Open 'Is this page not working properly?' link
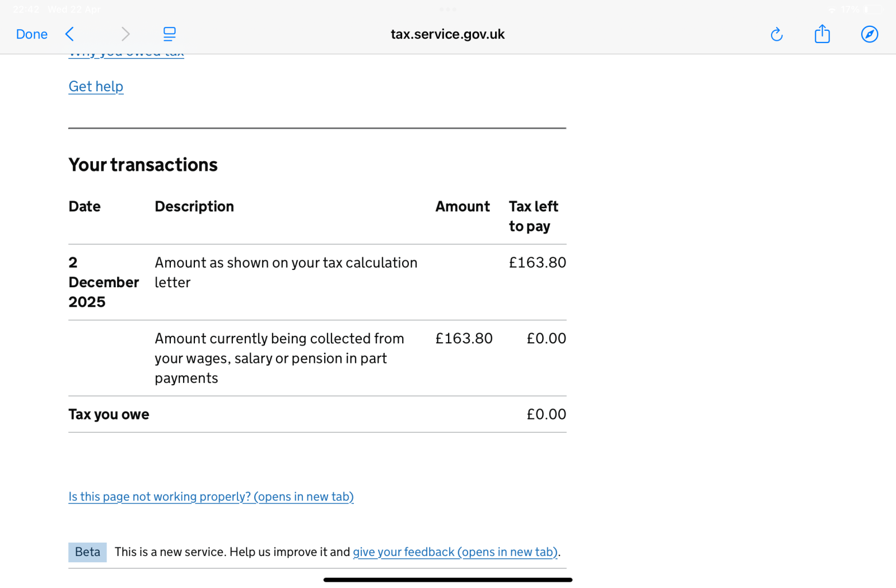 211,497
